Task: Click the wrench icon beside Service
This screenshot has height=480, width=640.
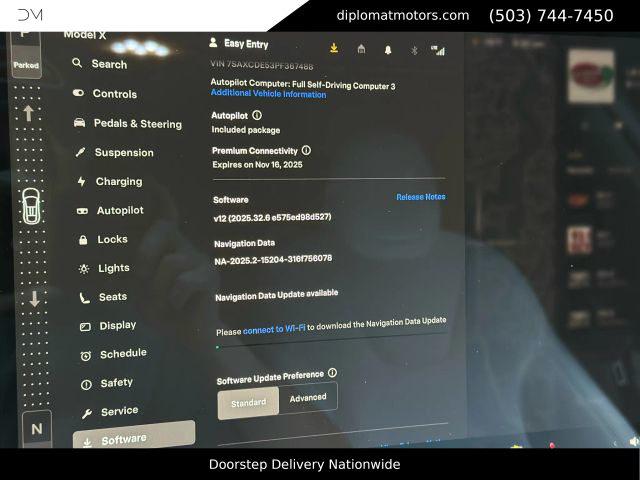Action: pos(87,414)
